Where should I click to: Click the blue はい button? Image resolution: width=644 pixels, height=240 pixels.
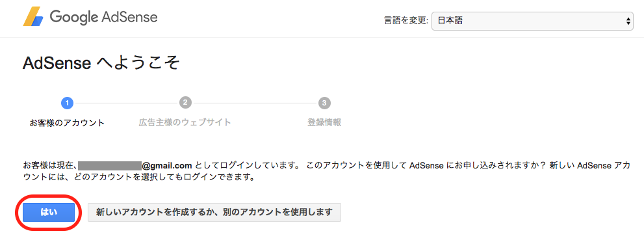point(49,212)
